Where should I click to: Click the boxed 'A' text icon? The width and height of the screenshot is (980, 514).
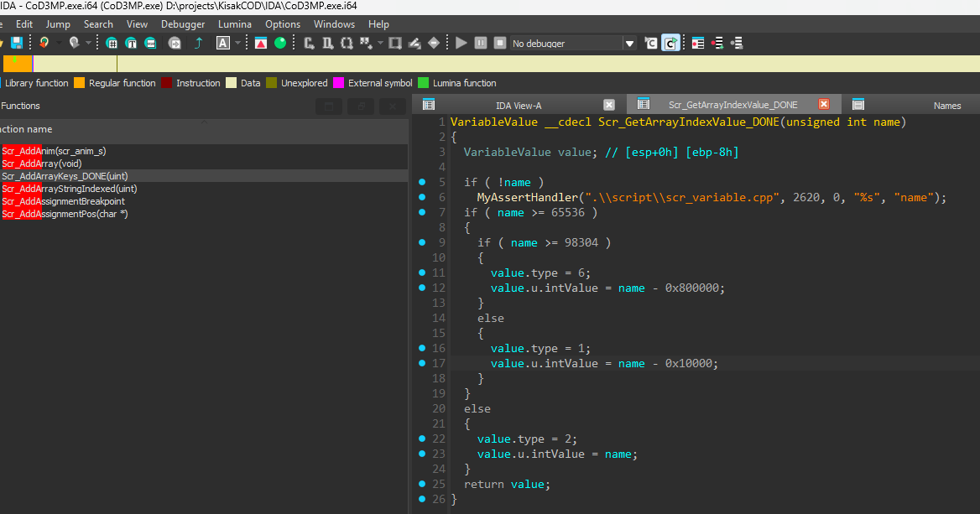(223, 43)
